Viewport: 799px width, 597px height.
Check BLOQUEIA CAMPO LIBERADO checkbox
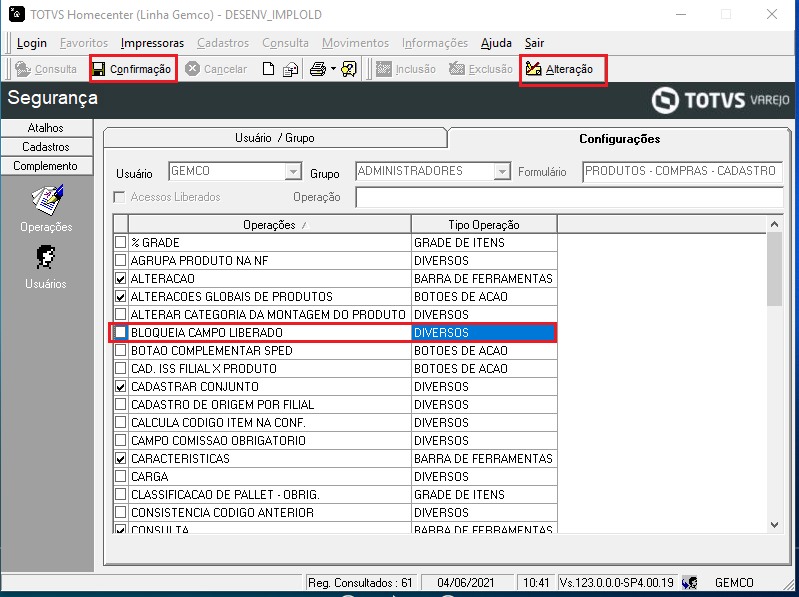(x=120, y=332)
